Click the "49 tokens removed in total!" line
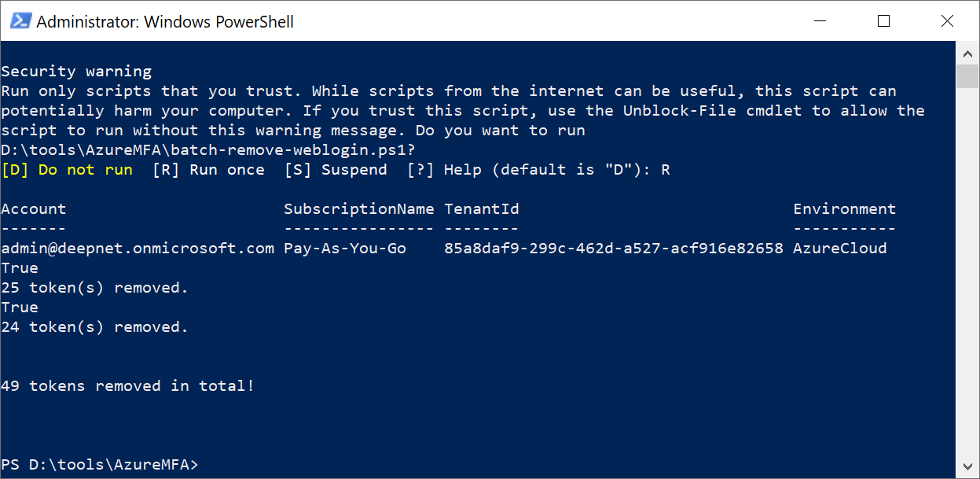Viewport: 980px width, 479px height. [128, 386]
